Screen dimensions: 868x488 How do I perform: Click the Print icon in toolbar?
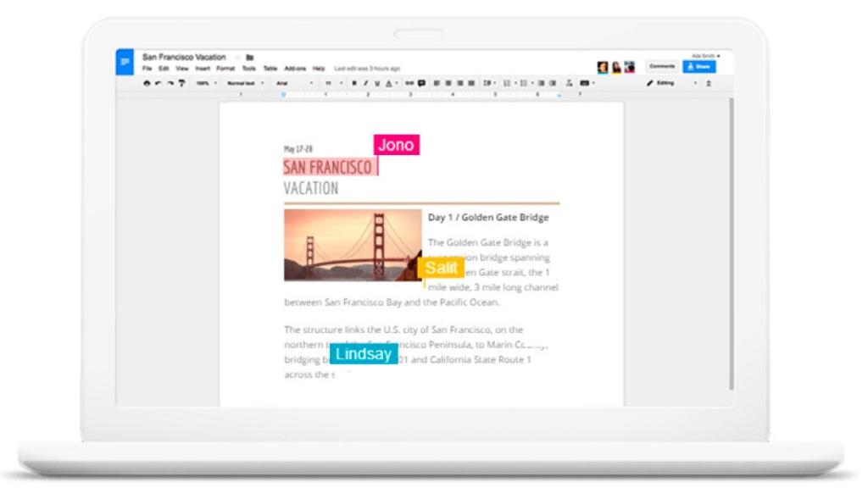coord(147,83)
